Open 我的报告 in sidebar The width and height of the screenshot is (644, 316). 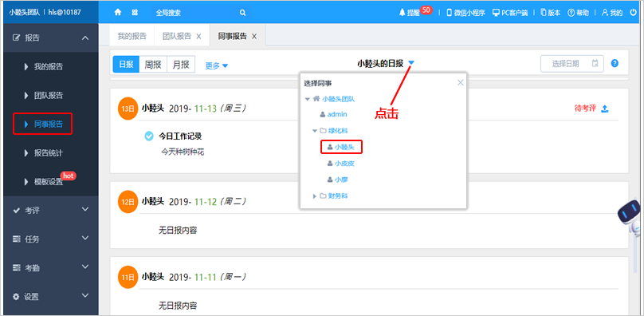pos(49,66)
